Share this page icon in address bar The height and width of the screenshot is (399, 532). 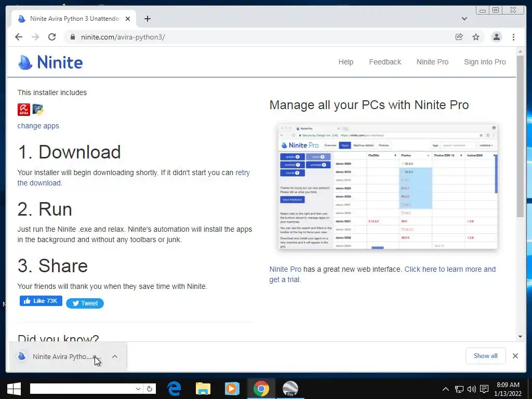tap(459, 37)
